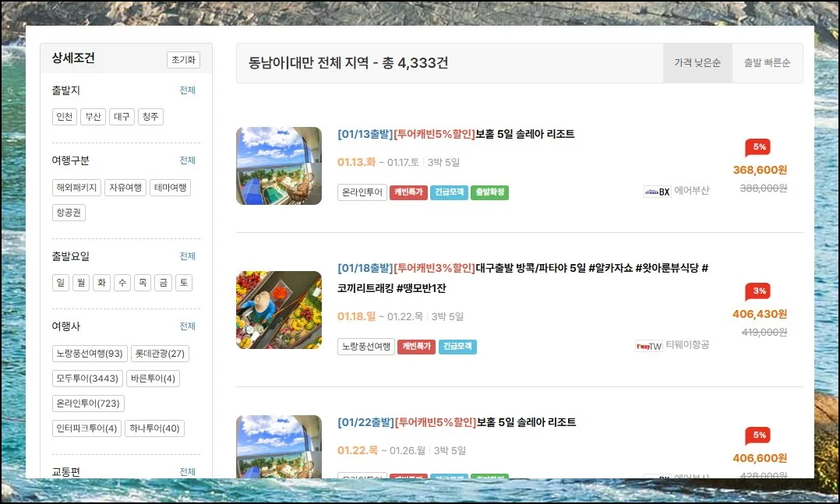
Task: Open the Bohol resort thumbnail for 01/13 departure
Action: pyautogui.click(x=279, y=166)
